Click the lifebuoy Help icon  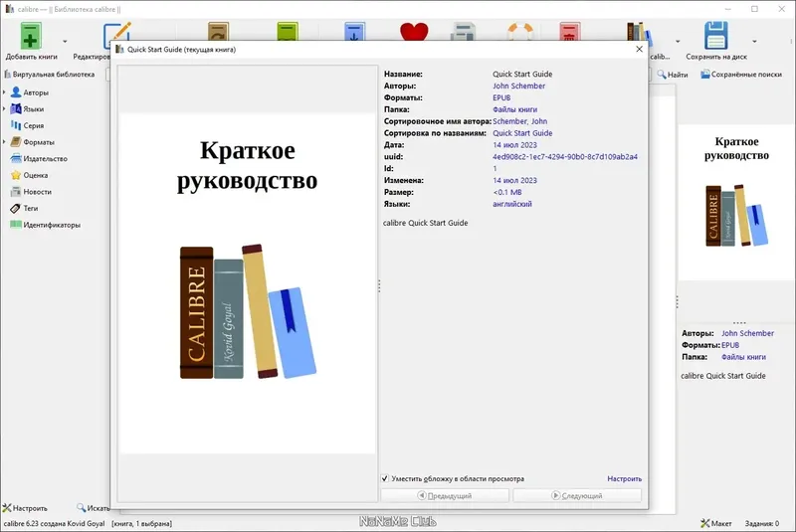520,32
